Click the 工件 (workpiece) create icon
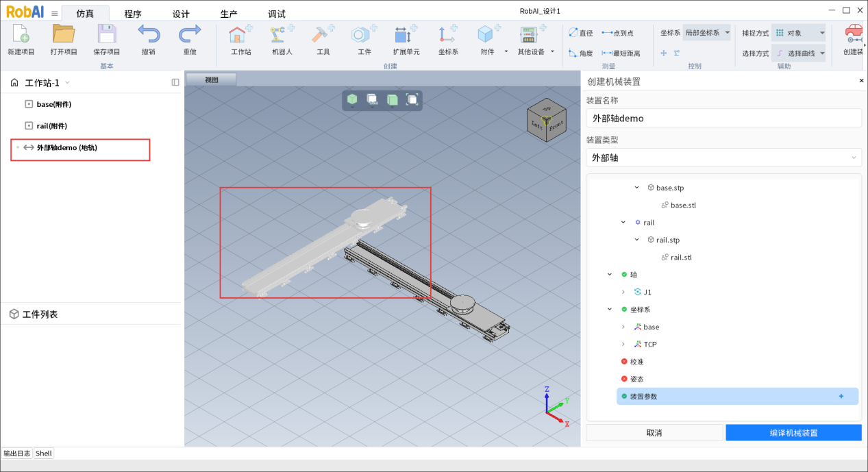The image size is (868, 472). pyautogui.click(x=364, y=34)
